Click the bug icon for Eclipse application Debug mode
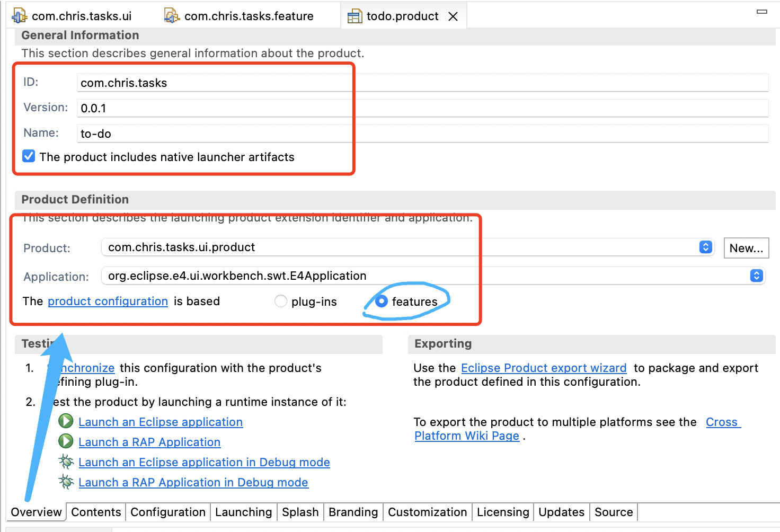780x532 pixels. [x=66, y=462]
